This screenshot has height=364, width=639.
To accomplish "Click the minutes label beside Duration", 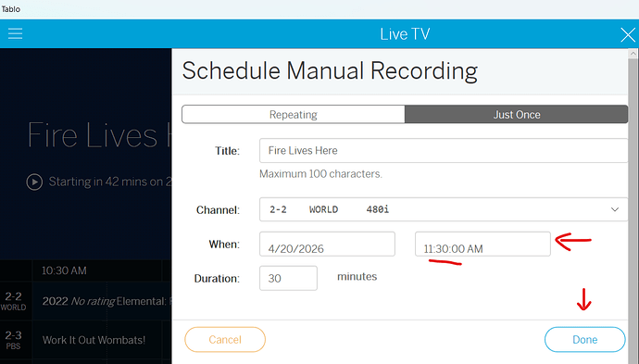I will pos(357,276).
